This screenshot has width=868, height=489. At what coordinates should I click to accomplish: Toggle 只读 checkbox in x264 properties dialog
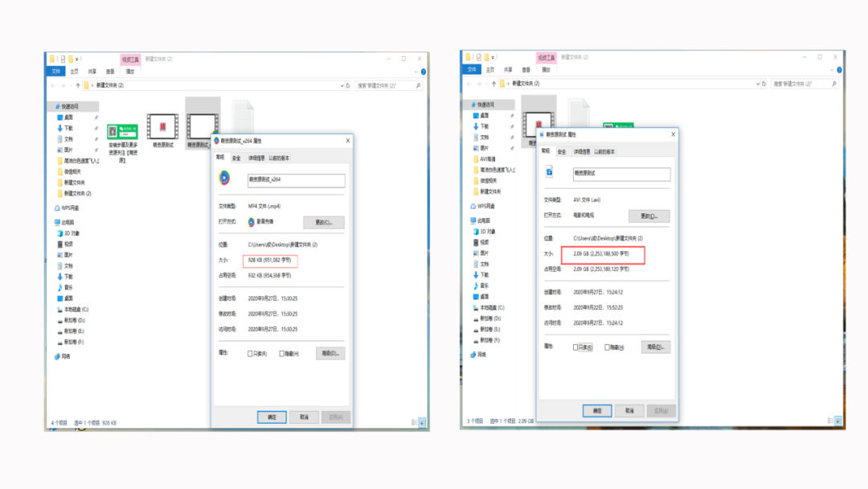click(x=248, y=353)
